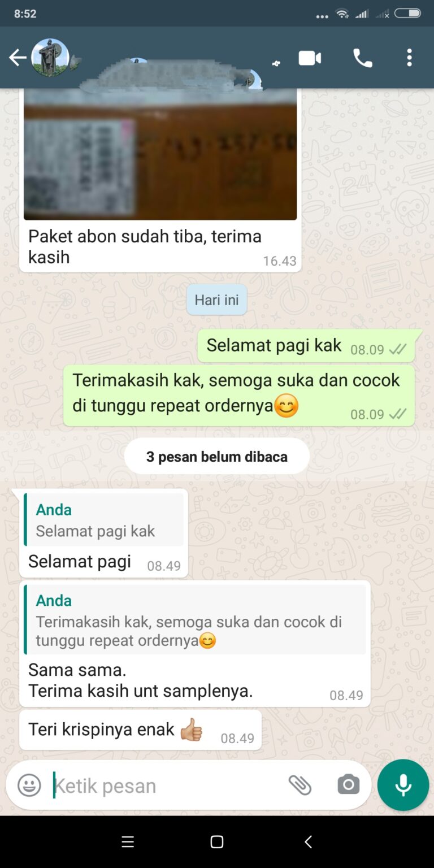Tap the Android system back button
The height and width of the screenshot is (868, 434).
[x=308, y=841]
